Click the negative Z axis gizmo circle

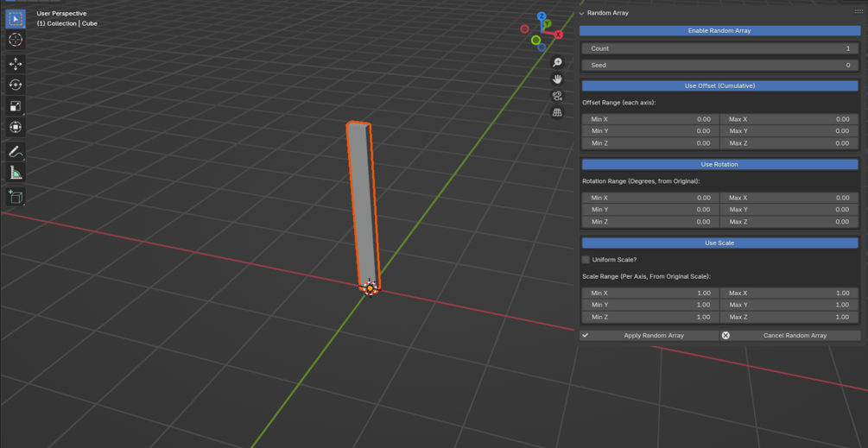(x=542, y=47)
